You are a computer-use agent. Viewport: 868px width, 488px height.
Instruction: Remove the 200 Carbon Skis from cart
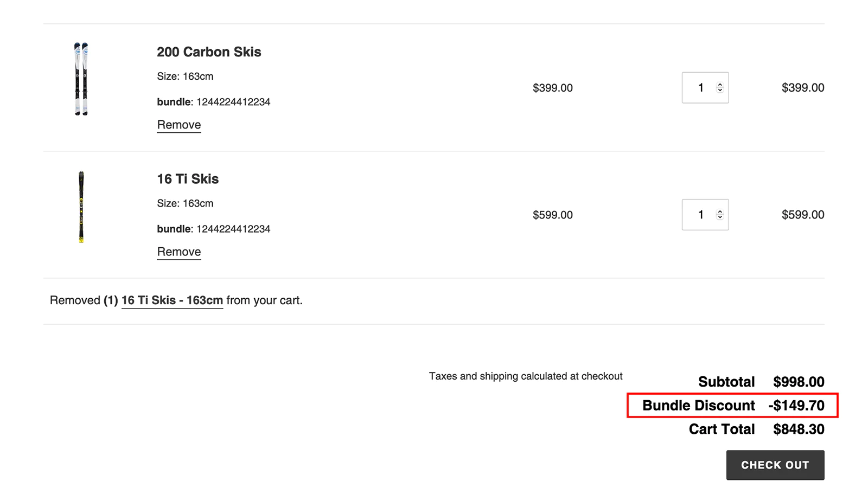pos(178,125)
